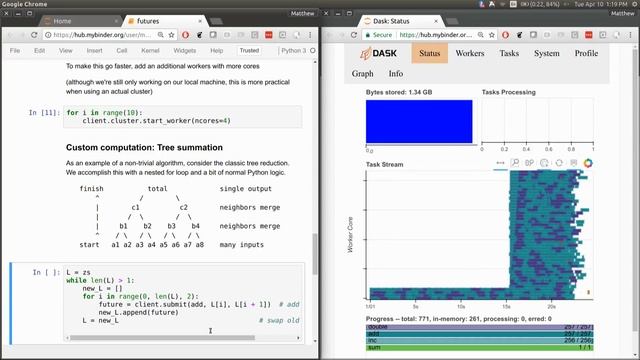This screenshot has width=640, height=360.
Task: Open the notebook File menu
Action: point(15,51)
